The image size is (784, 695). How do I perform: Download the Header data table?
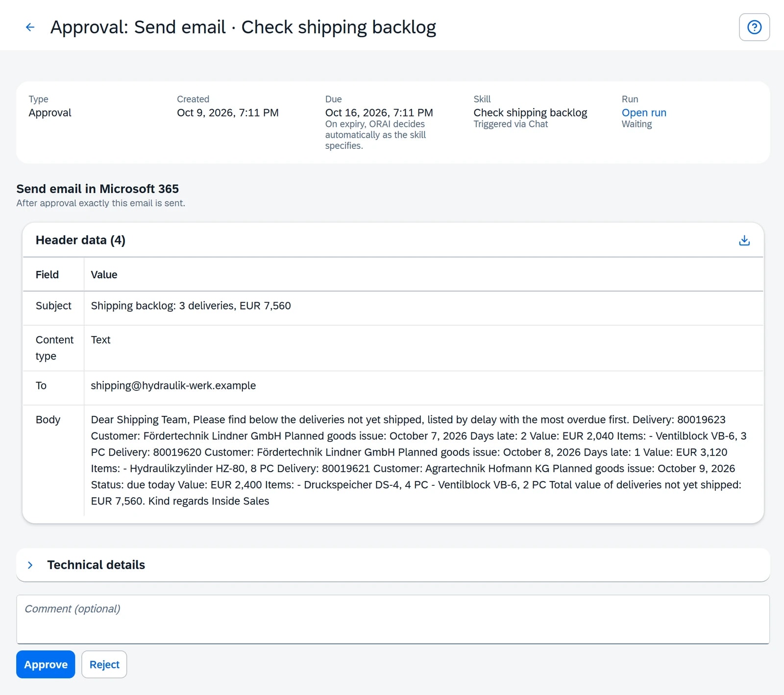744,240
